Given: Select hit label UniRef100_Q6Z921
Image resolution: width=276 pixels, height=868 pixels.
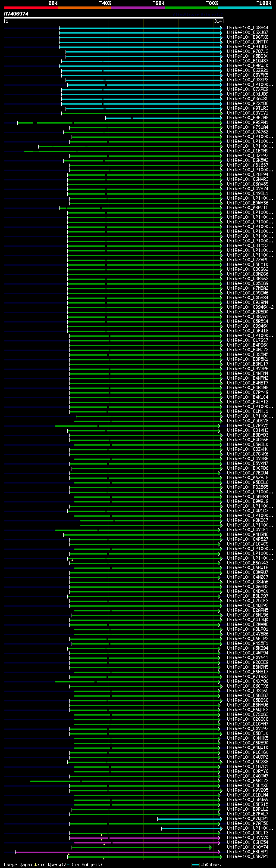Looking at the screenshot, I should [x=248, y=70].
